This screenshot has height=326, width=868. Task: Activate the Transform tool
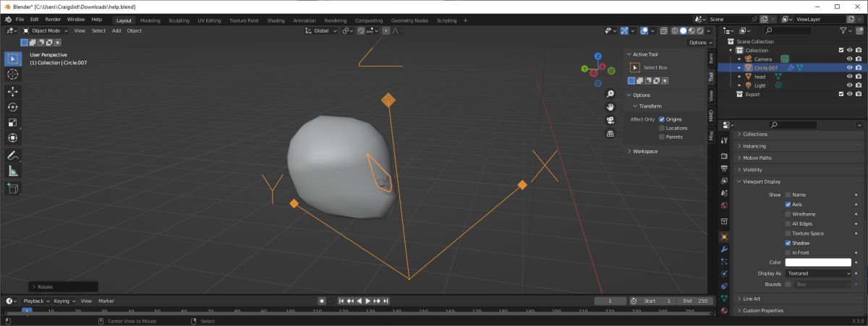click(13, 138)
